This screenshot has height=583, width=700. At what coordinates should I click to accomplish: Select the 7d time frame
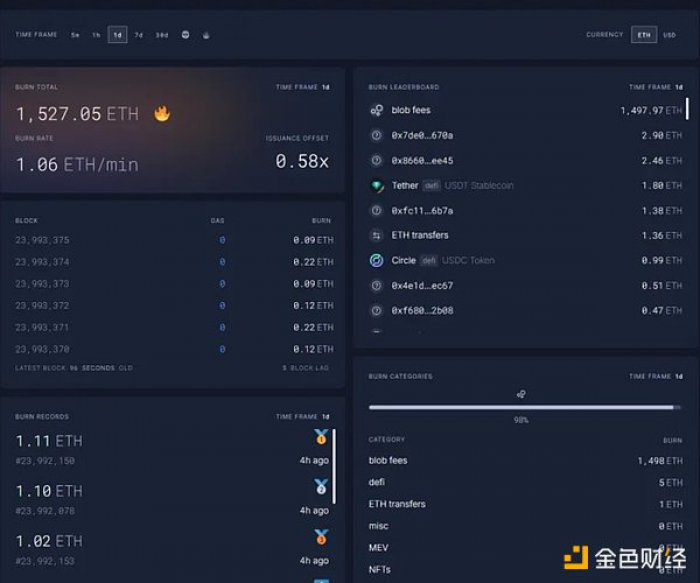[x=139, y=35]
